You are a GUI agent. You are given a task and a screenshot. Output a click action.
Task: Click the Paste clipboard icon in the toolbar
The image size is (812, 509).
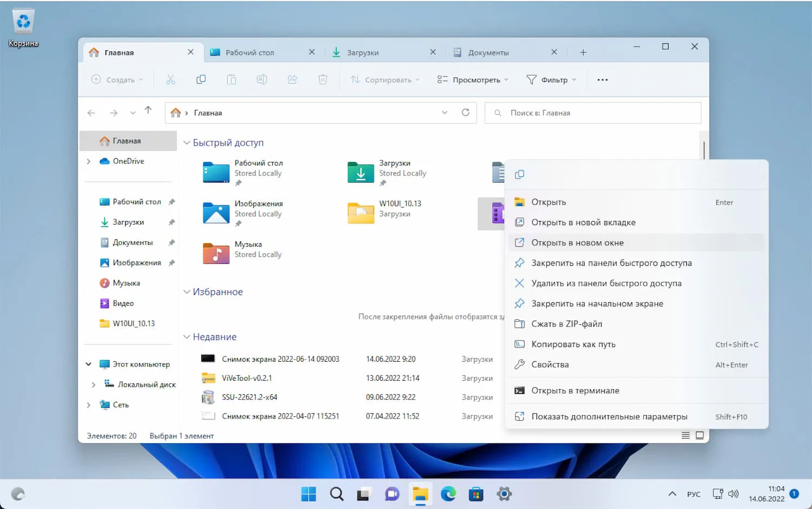point(231,80)
